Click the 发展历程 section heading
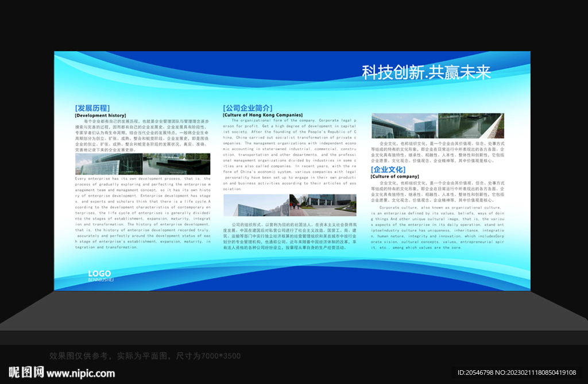The height and width of the screenshot is (384, 588). point(92,108)
